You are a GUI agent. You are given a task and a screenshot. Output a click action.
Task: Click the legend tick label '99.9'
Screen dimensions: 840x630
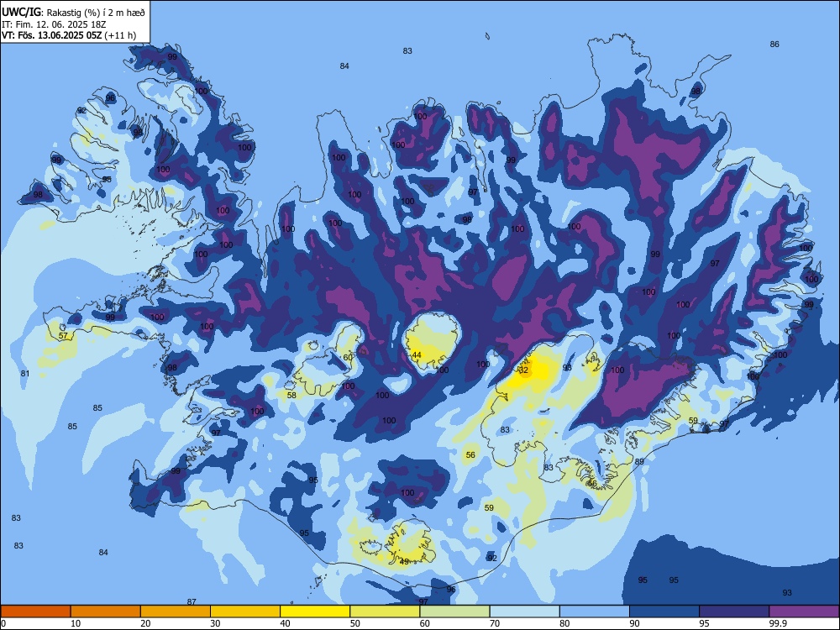[x=778, y=623]
